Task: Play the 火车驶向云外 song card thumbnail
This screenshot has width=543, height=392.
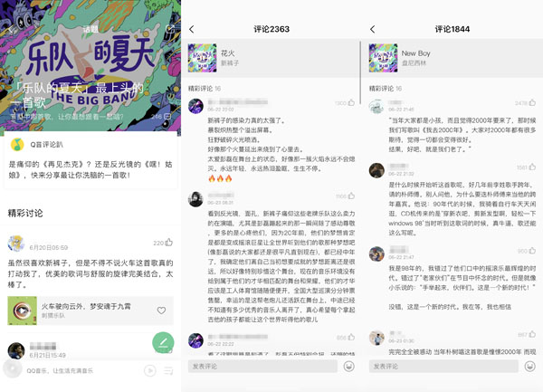Action: coord(22,311)
